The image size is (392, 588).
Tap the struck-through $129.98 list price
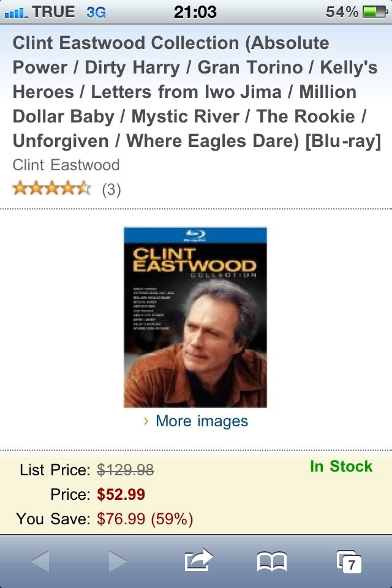point(126,470)
